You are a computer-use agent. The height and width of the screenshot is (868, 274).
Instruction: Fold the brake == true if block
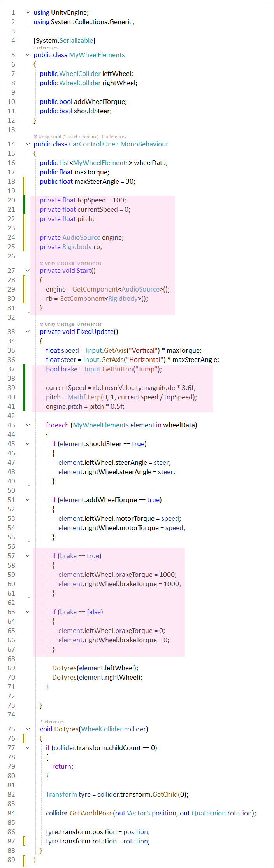(28, 556)
